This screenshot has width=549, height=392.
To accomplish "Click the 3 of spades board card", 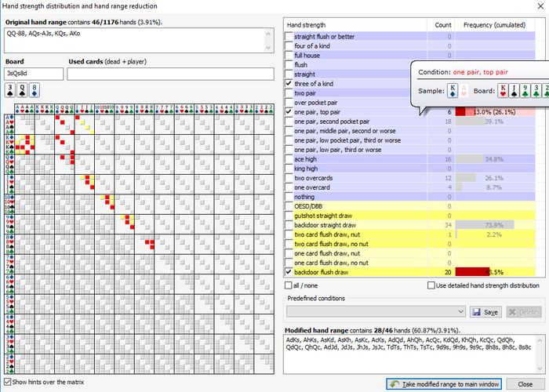I will coord(9,90).
